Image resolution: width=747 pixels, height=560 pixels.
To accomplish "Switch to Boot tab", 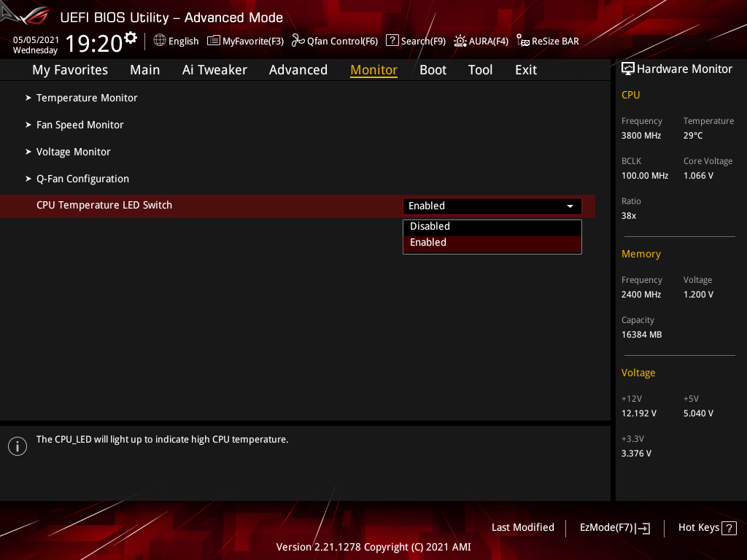I will tap(433, 70).
